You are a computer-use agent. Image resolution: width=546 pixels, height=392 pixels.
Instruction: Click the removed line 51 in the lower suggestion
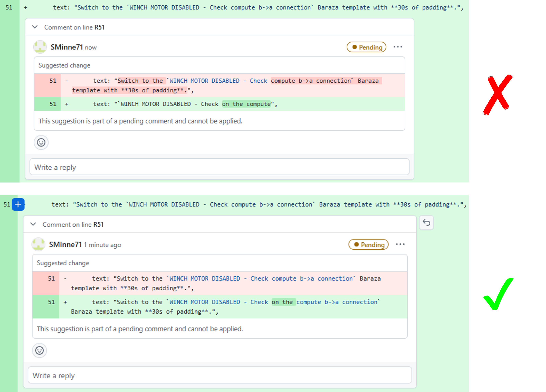click(x=220, y=283)
